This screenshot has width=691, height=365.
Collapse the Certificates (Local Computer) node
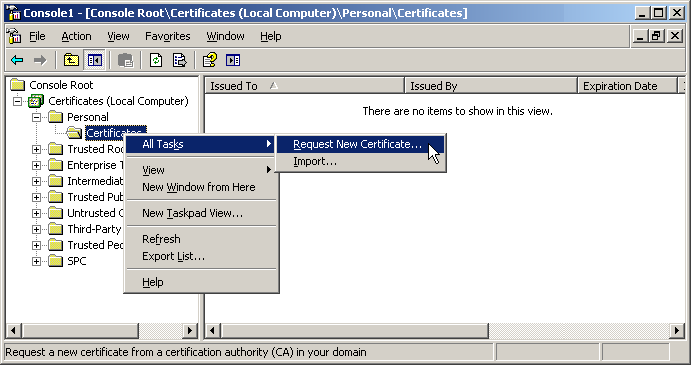pos(17,101)
